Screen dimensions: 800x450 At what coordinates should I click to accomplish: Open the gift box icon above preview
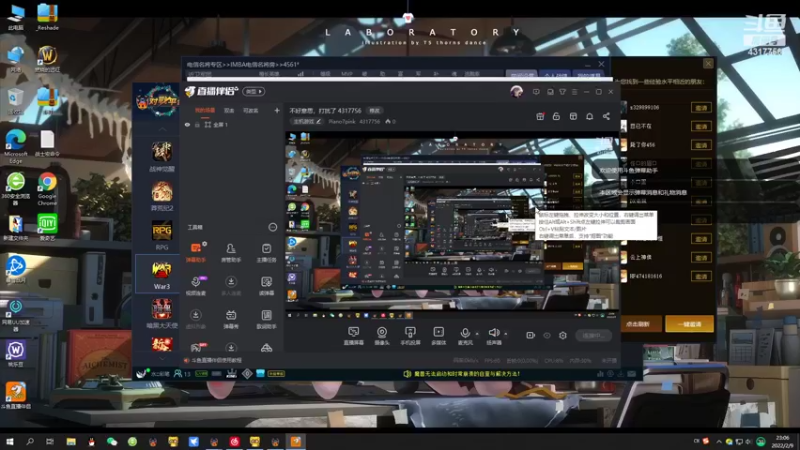[x=540, y=116]
